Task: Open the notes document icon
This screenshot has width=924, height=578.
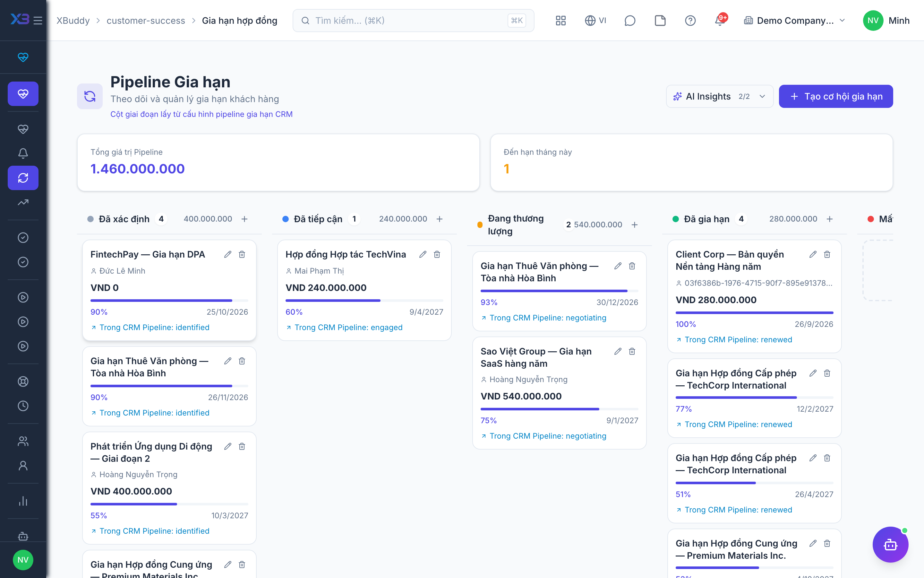Action: pyautogui.click(x=660, y=20)
